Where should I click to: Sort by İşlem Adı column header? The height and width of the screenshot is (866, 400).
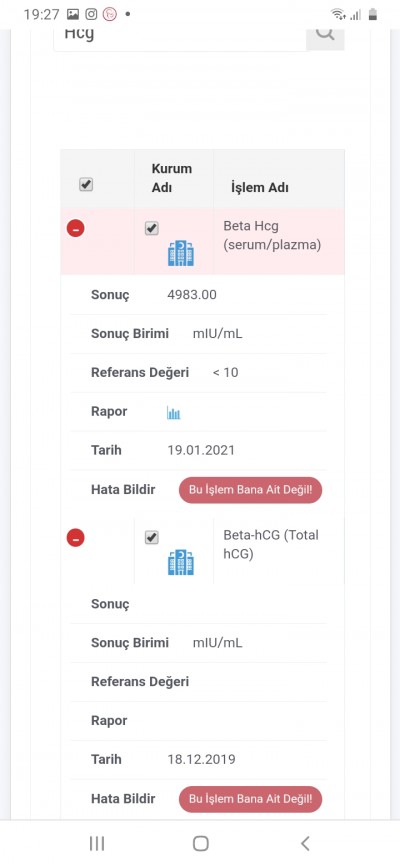(x=259, y=187)
